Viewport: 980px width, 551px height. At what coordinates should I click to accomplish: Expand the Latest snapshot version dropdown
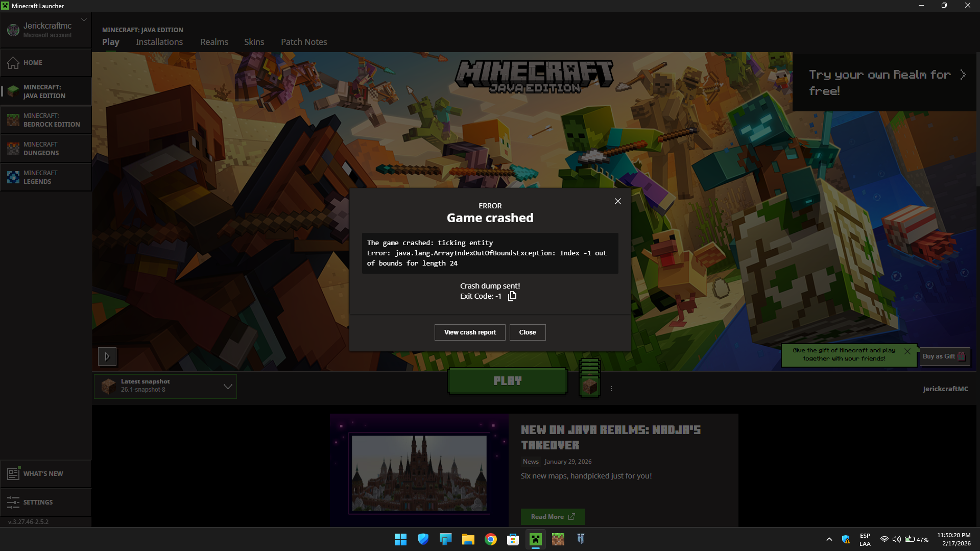pyautogui.click(x=165, y=387)
